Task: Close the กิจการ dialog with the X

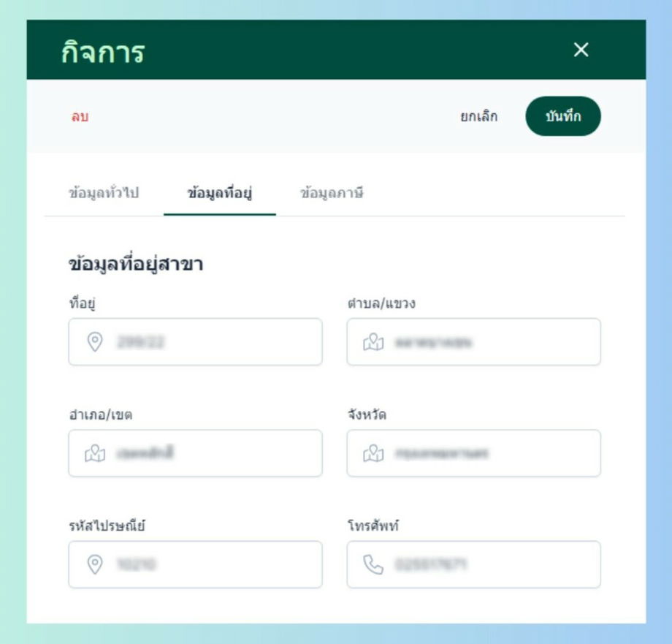Action: point(581,50)
